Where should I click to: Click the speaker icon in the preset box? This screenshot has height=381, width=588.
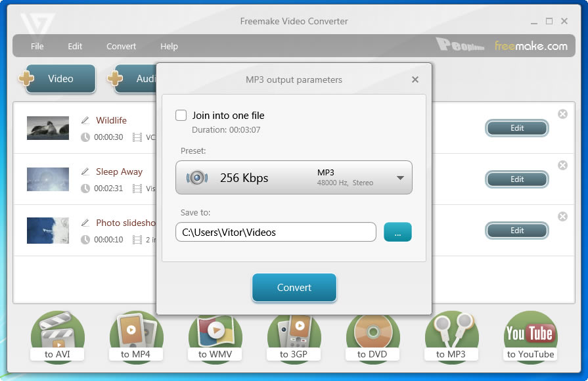point(197,178)
